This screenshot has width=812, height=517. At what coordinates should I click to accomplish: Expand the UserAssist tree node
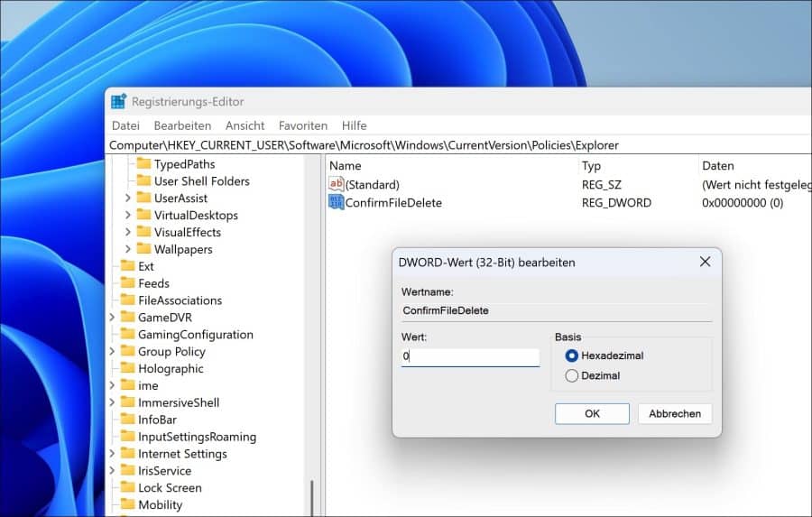[128, 198]
